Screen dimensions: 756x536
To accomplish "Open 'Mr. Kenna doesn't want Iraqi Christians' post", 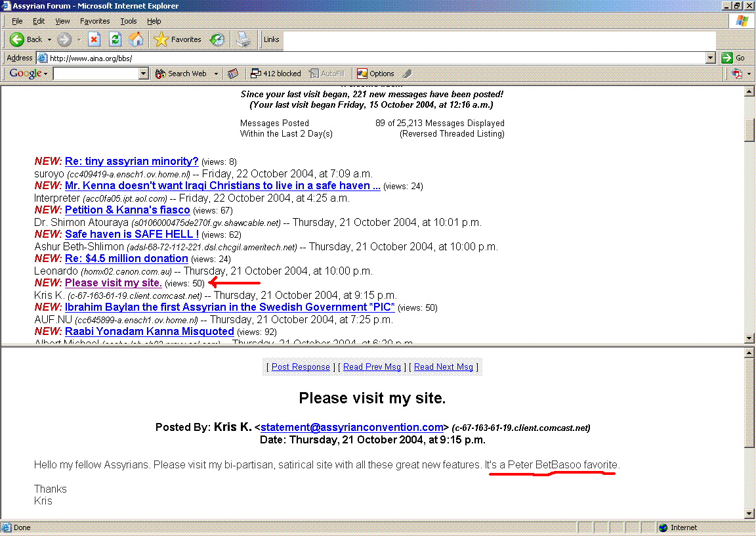I will [222, 185].
